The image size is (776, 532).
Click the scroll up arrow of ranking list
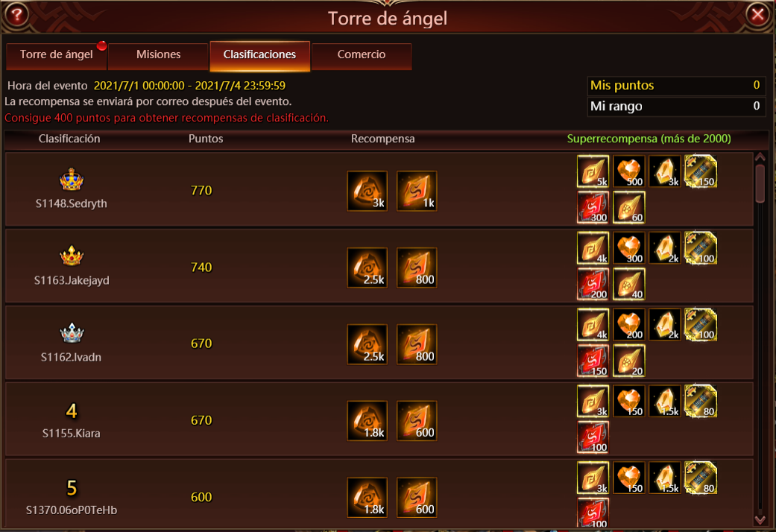pos(760,157)
